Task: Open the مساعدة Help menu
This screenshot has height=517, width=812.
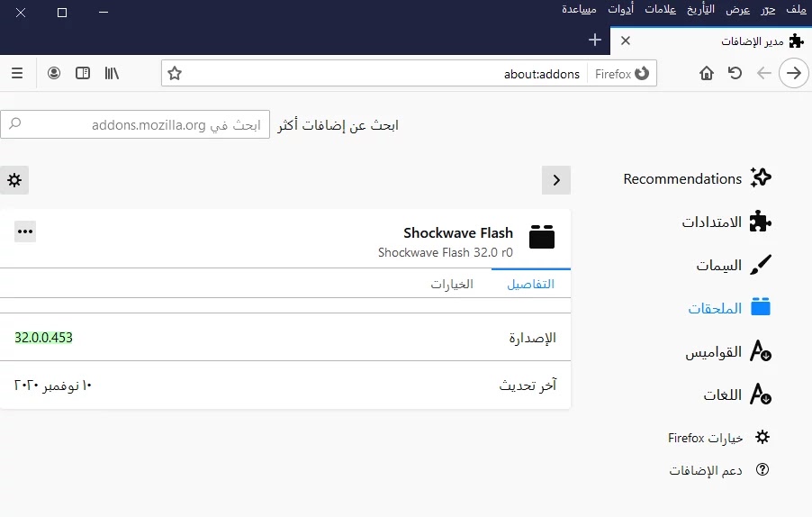Action: coord(579,9)
